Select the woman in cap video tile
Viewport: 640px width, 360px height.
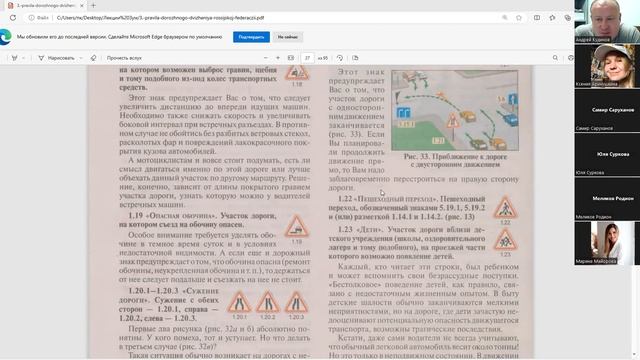coord(607,66)
